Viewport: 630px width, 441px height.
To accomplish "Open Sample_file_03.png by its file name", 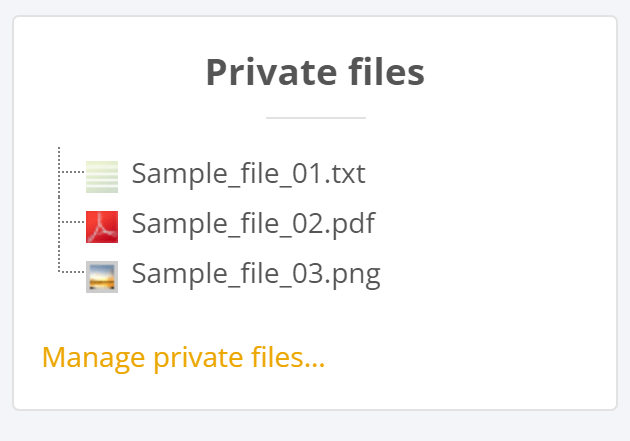I will tap(256, 274).
